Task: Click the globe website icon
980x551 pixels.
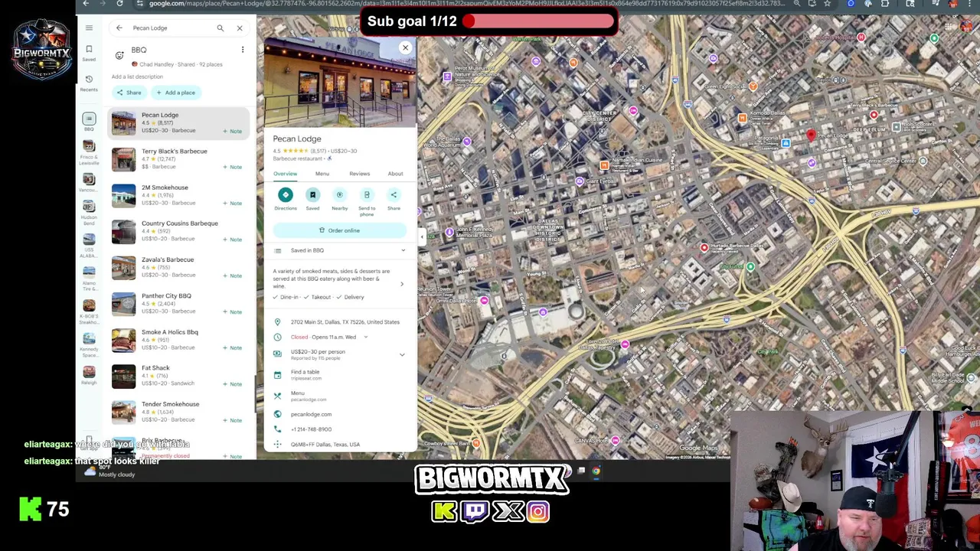Action: [277, 414]
